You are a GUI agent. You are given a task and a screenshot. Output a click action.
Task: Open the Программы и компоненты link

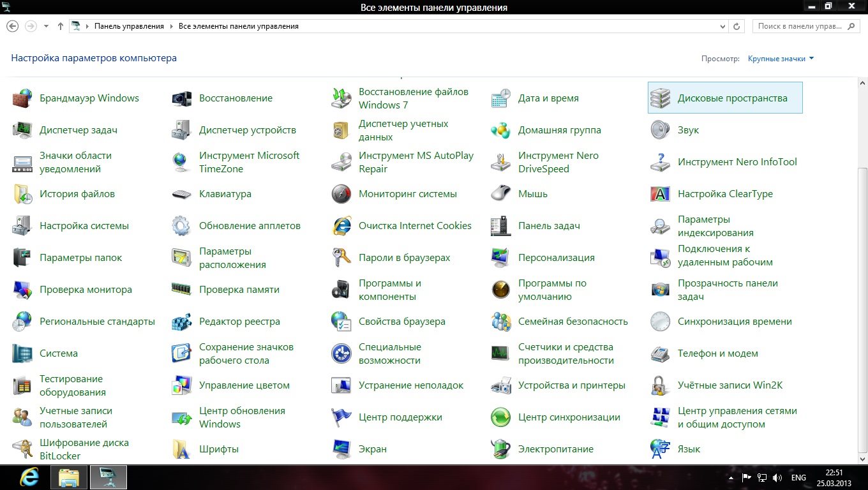point(390,290)
